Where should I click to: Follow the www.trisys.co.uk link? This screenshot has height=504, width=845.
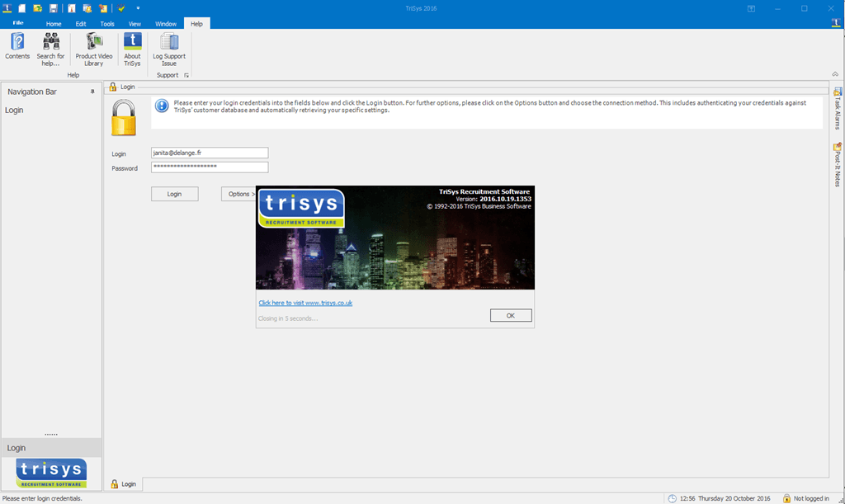pos(305,303)
